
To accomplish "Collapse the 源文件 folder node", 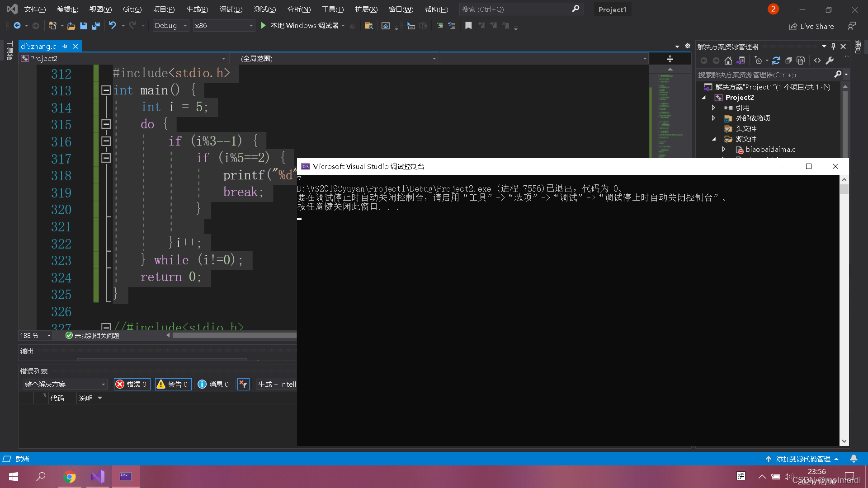I will 714,139.
